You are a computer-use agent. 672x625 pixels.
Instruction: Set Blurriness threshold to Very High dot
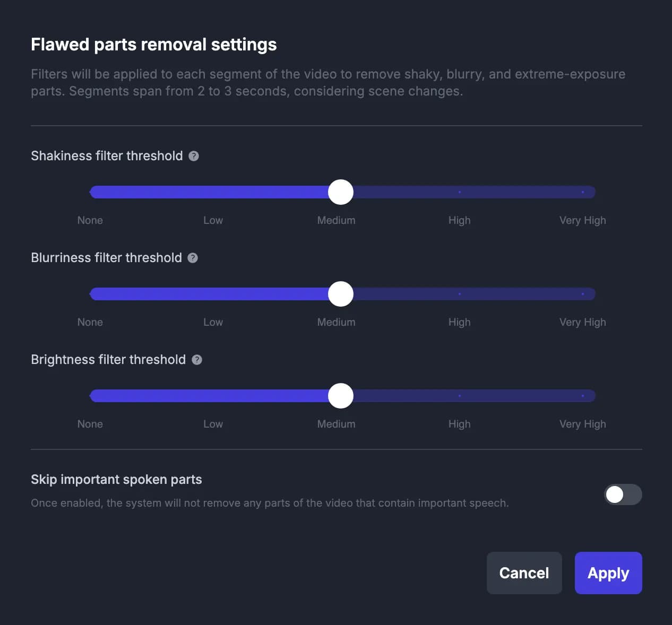click(x=582, y=294)
